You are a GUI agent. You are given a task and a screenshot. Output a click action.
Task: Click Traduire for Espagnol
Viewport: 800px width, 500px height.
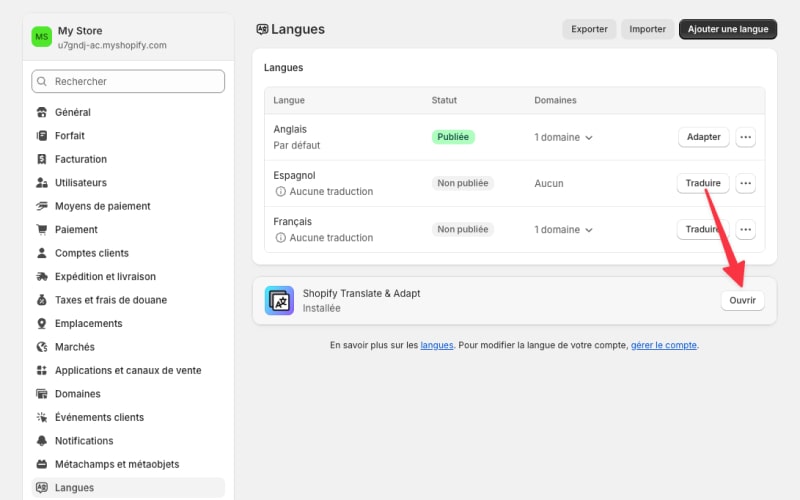click(x=703, y=183)
